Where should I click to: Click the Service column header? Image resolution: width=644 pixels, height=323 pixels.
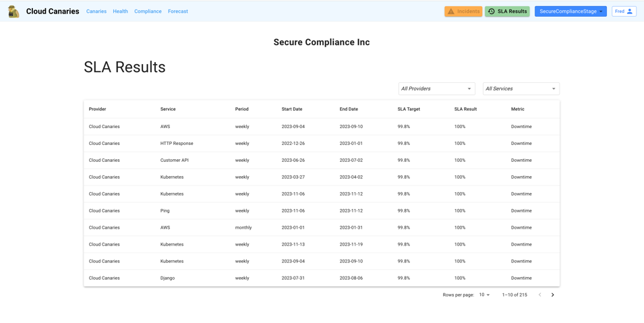pyautogui.click(x=168, y=109)
